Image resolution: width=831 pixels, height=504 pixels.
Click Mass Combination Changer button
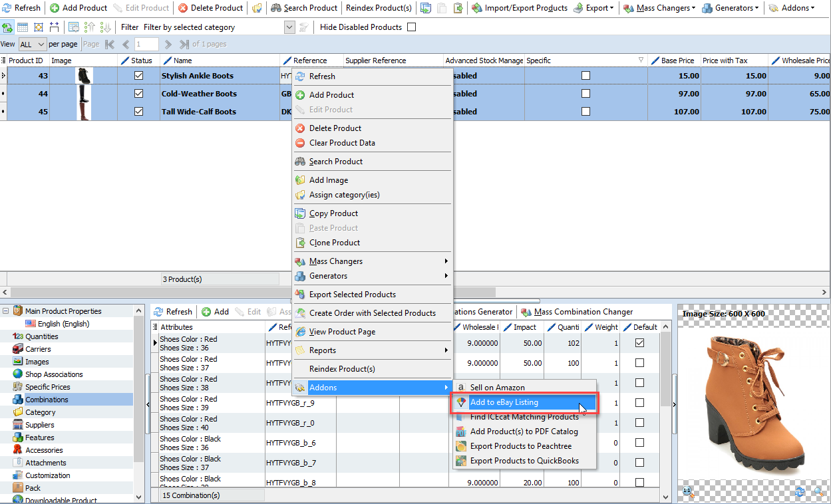[x=577, y=312]
